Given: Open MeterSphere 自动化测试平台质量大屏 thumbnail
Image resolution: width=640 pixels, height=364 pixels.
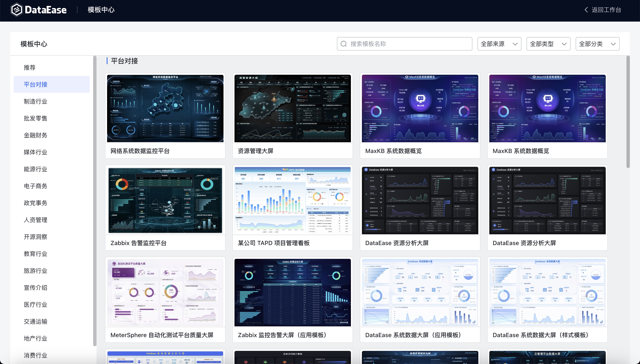Looking at the screenshot, I should [165, 292].
